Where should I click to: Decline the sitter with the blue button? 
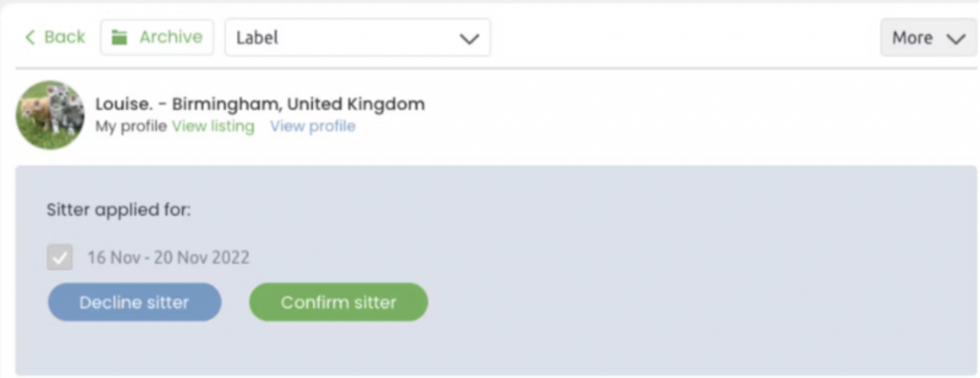[x=134, y=302]
